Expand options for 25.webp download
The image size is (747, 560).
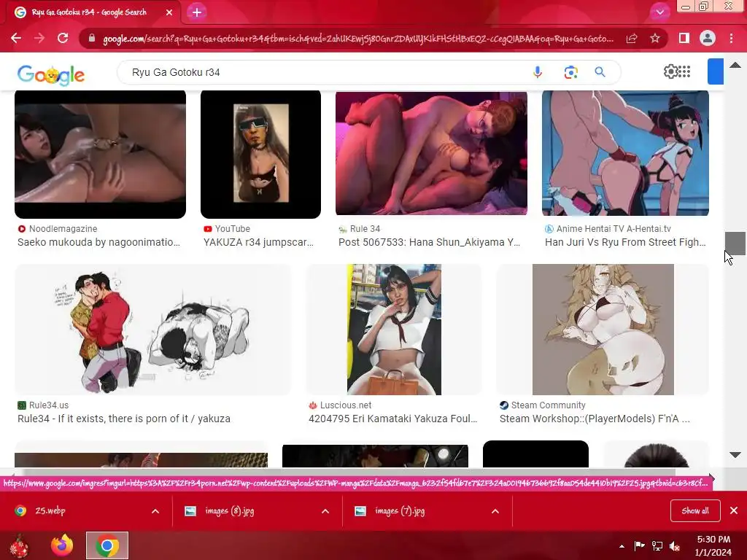155,511
